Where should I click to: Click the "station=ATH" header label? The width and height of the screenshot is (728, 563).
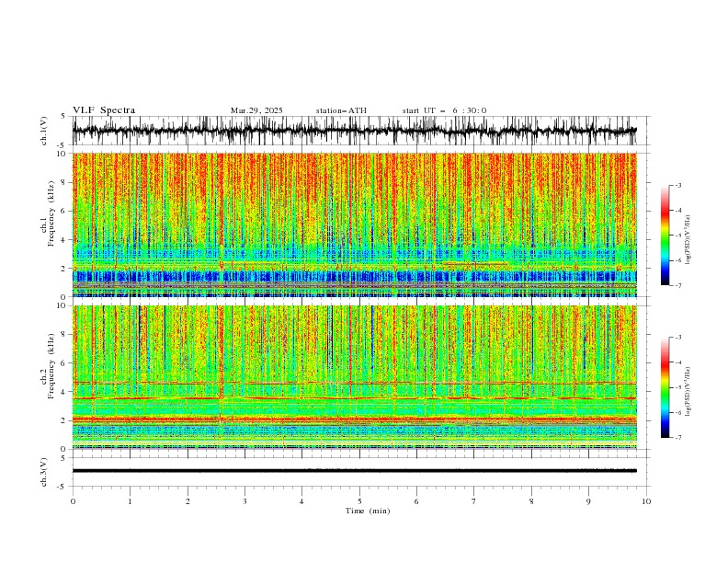[x=341, y=110]
